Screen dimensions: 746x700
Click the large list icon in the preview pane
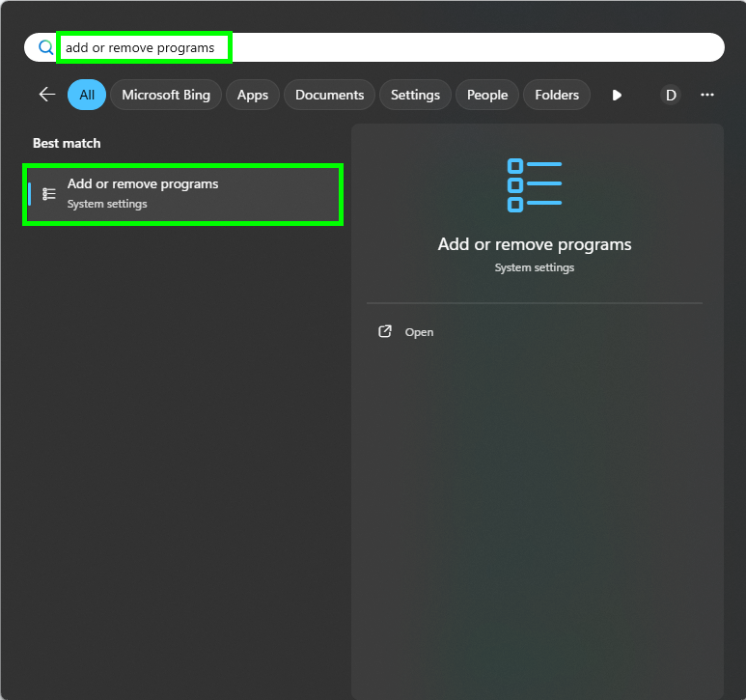pos(534,185)
